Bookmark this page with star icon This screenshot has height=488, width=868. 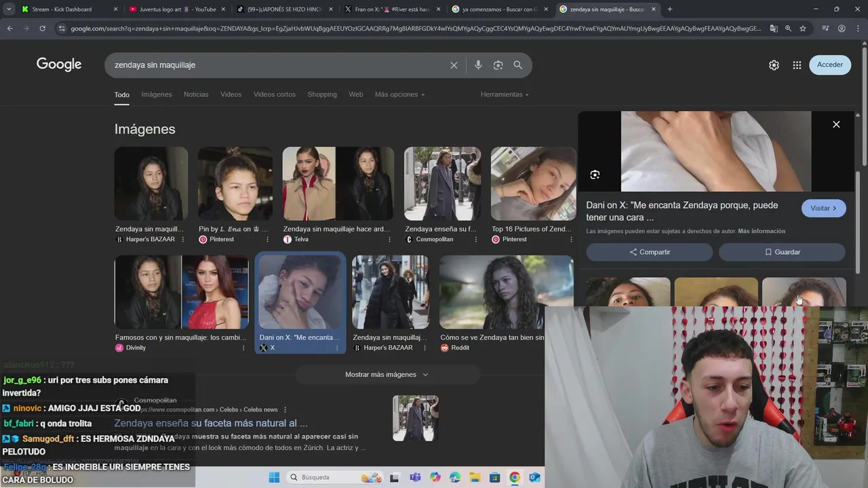[803, 28]
